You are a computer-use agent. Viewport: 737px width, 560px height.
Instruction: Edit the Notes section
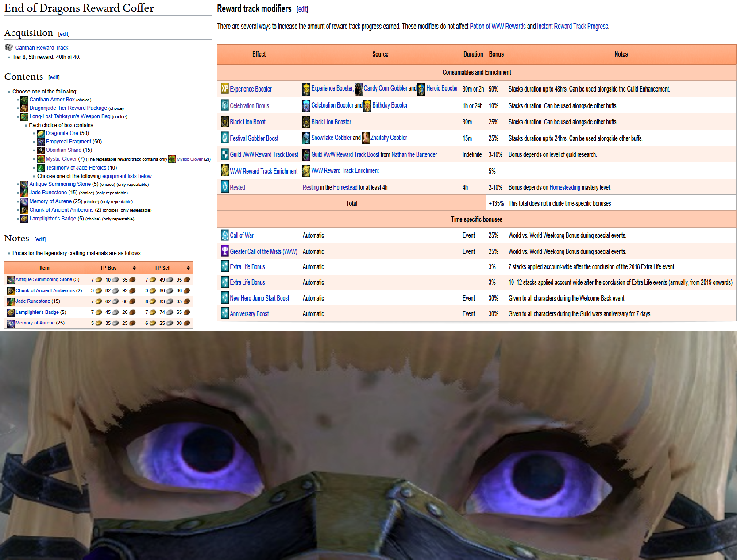tap(40, 239)
